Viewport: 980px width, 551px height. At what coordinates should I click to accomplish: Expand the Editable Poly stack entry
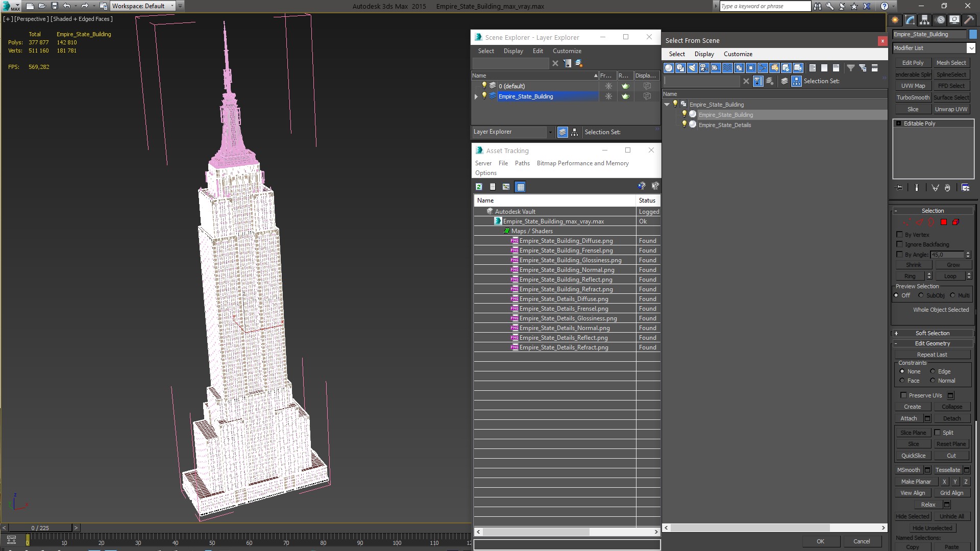898,123
